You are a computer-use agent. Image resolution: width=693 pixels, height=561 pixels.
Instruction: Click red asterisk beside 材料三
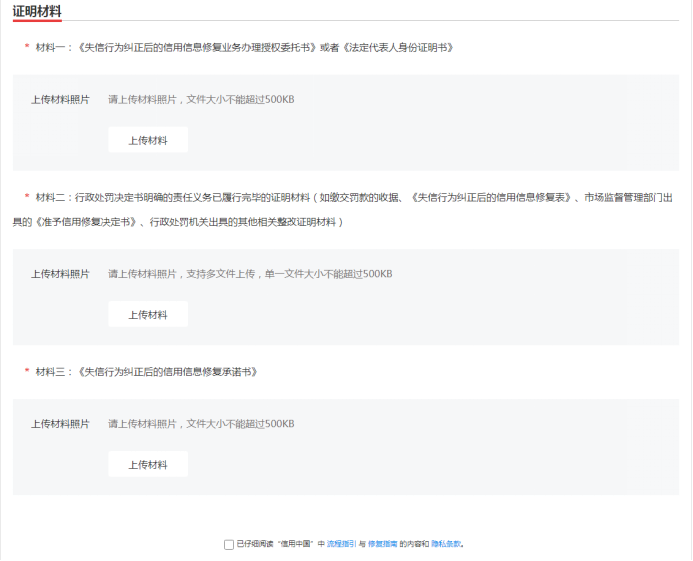27,372
